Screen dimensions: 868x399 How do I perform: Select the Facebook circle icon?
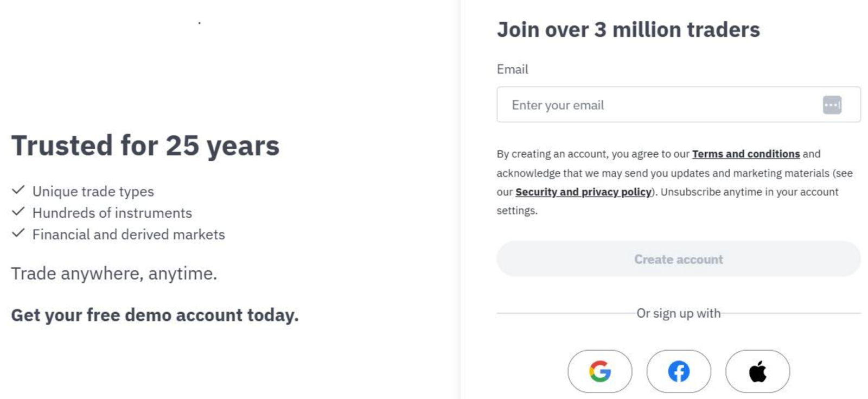pyautogui.click(x=679, y=371)
